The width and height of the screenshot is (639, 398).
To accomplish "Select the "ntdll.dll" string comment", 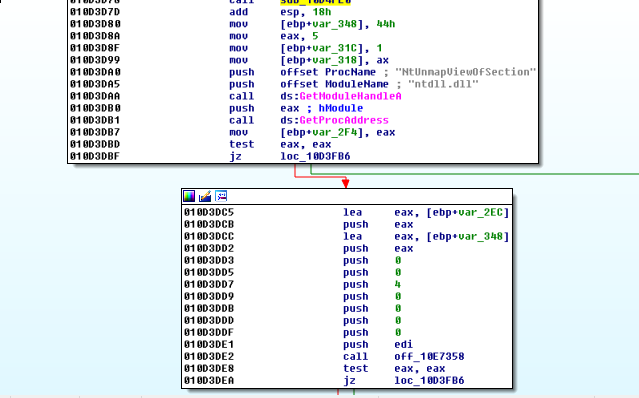I will 443,84.
